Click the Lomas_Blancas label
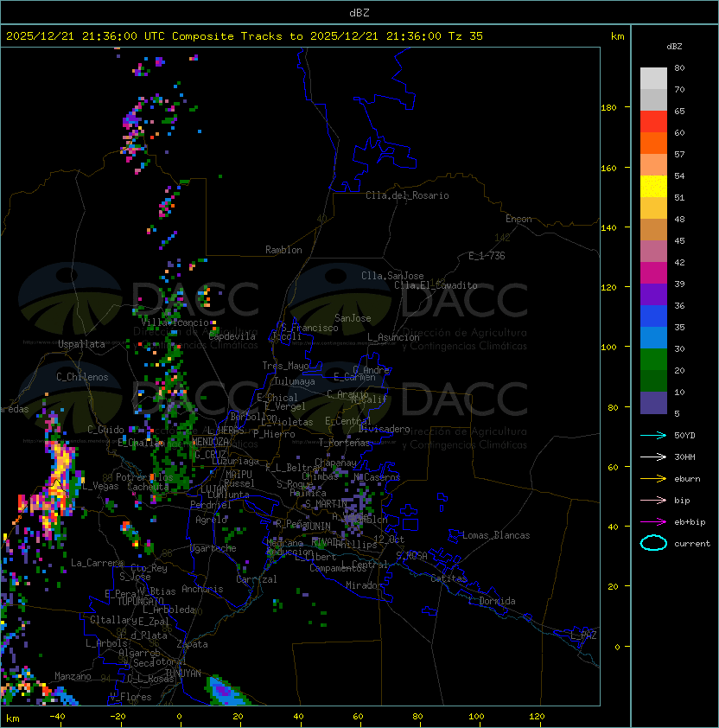Viewport: 719px width, 728px height. tap(496, 535)
